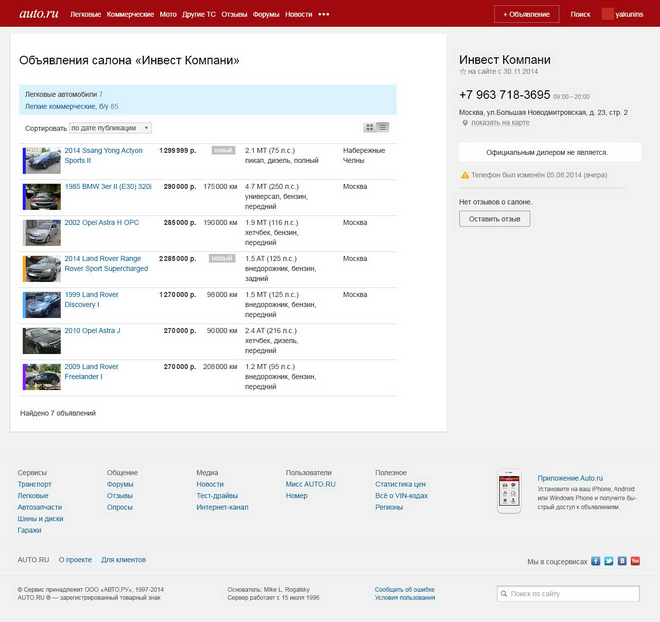Open footer Опросы link

click(120, 508)
